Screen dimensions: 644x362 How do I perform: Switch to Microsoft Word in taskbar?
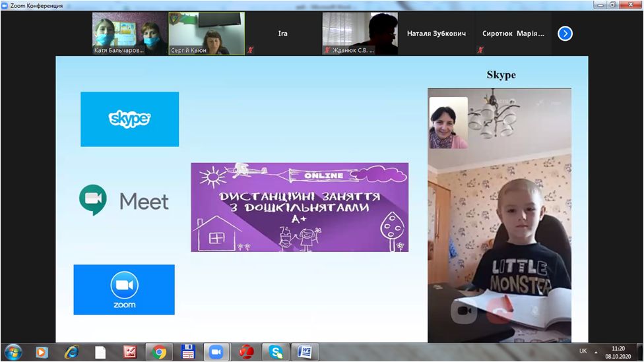pos(305,352)
